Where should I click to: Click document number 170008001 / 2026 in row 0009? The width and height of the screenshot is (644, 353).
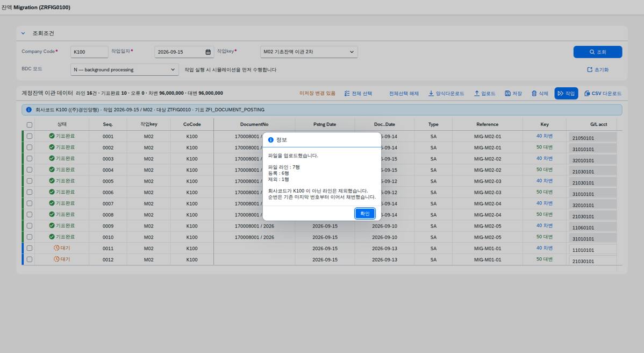pyautogui.click(x=254, y=226)
